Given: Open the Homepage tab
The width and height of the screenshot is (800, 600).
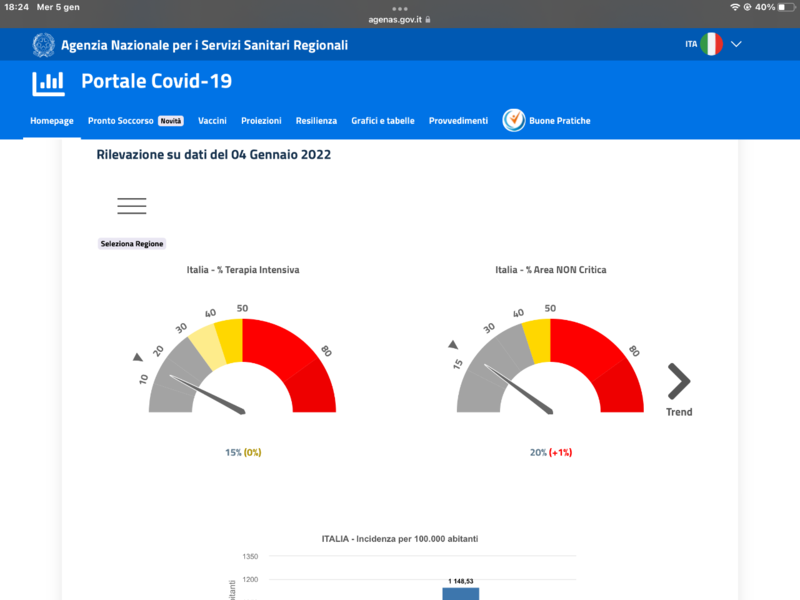Looking at the screenshot, I should point(52,121).
